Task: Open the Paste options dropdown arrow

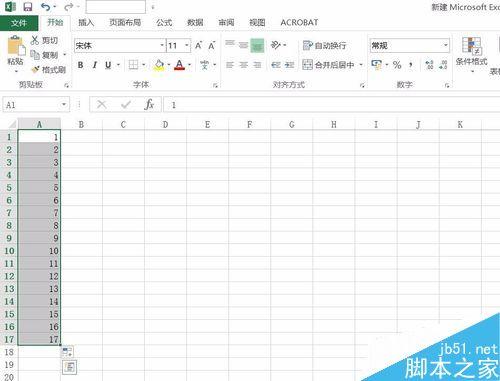Action: 16,71
